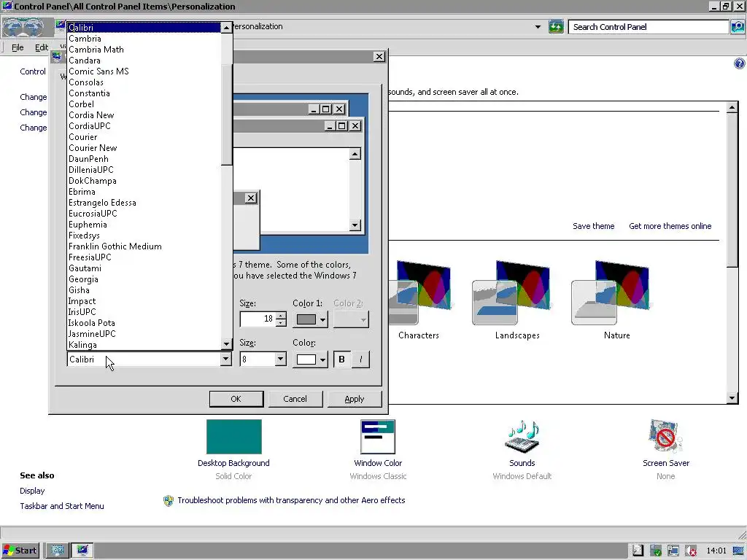Click the muted speaker volume tray icon

click(x=691, y=551)
